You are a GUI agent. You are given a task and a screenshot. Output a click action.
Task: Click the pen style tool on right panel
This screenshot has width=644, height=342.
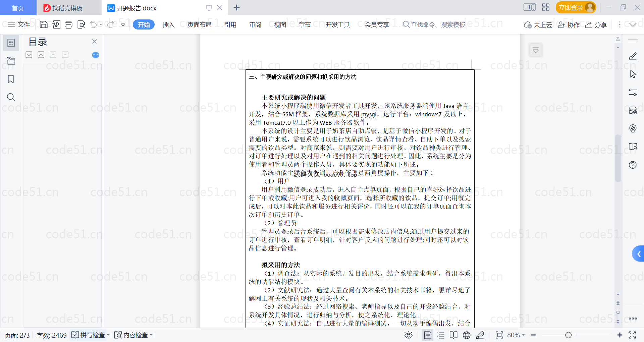633,56
